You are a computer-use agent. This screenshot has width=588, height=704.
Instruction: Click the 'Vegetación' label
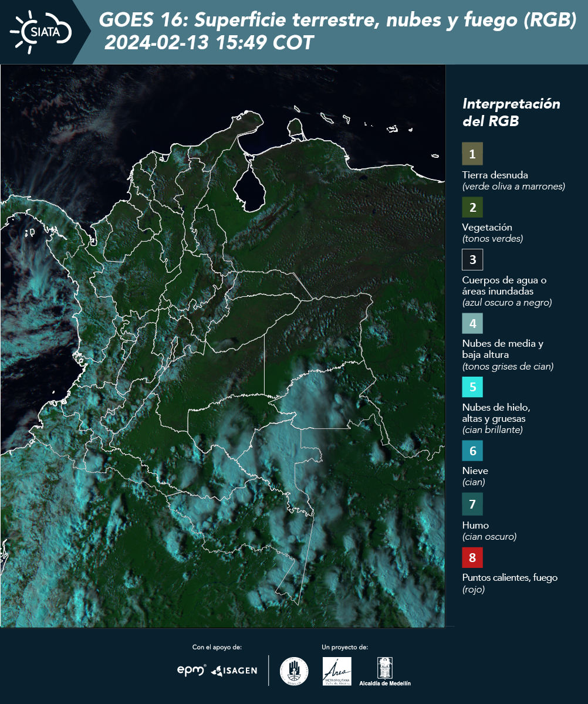(487, 227)
